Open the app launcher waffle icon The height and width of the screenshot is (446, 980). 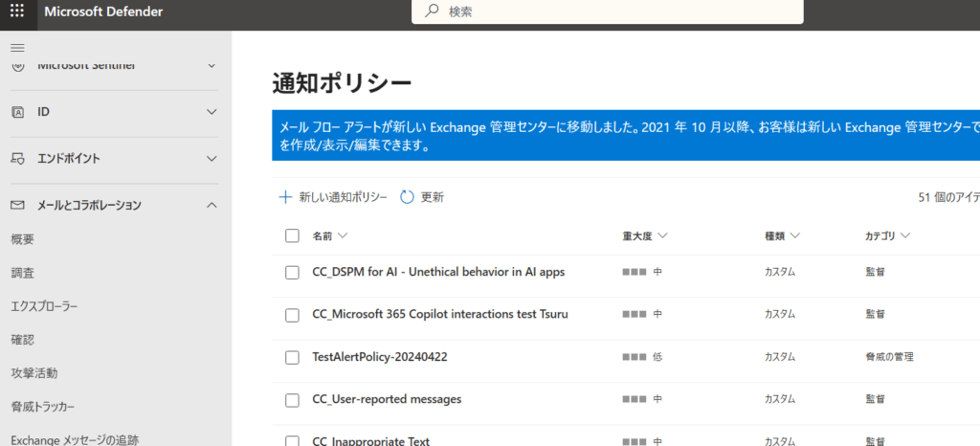coord(17,11)
